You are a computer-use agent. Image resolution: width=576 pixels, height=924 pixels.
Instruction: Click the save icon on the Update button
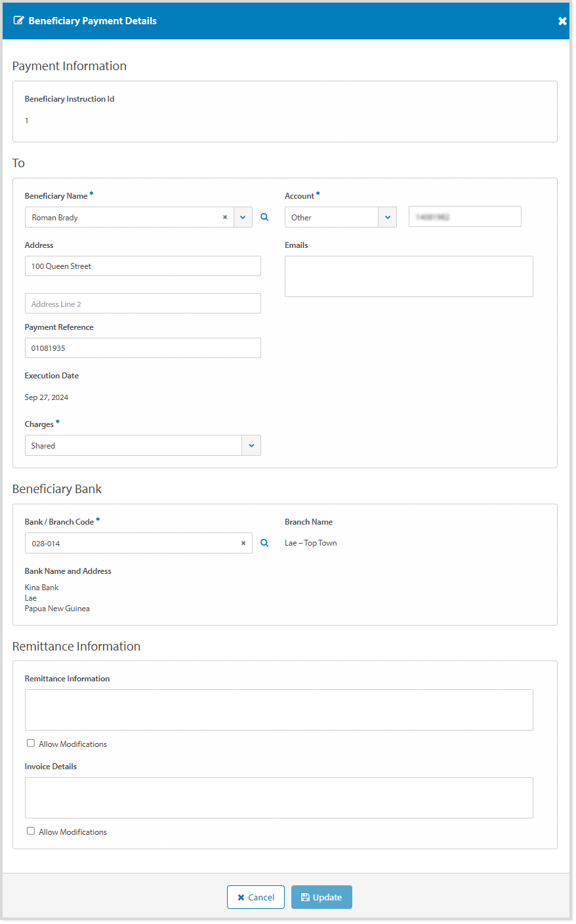click(x=306, y=896)
